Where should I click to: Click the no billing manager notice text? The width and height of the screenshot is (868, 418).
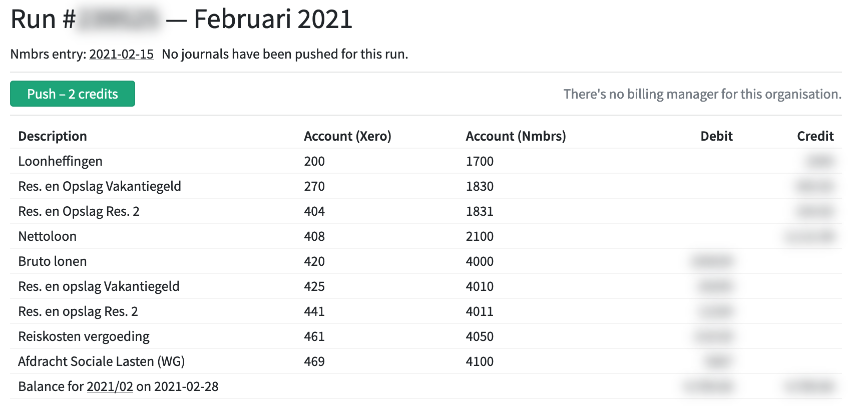(x=702, y=94)
